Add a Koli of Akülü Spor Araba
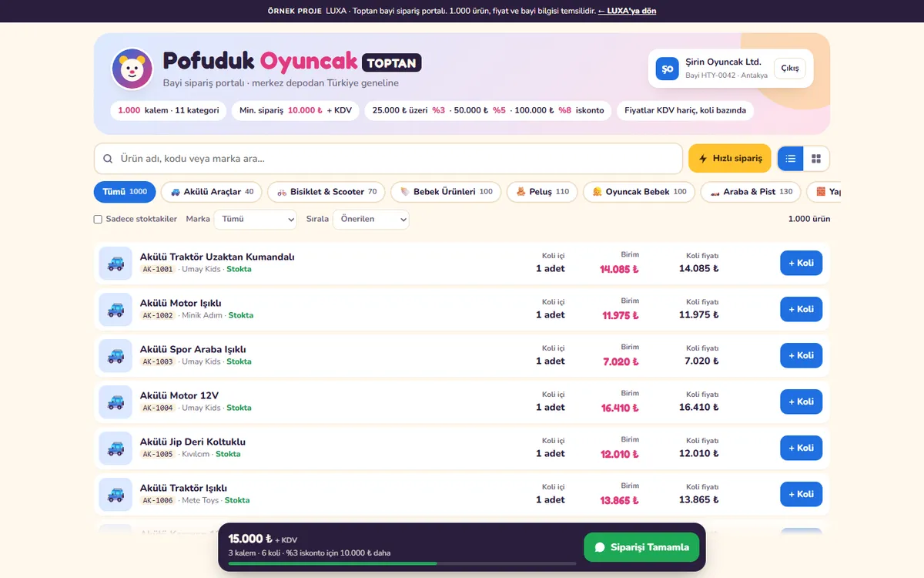 801,355
